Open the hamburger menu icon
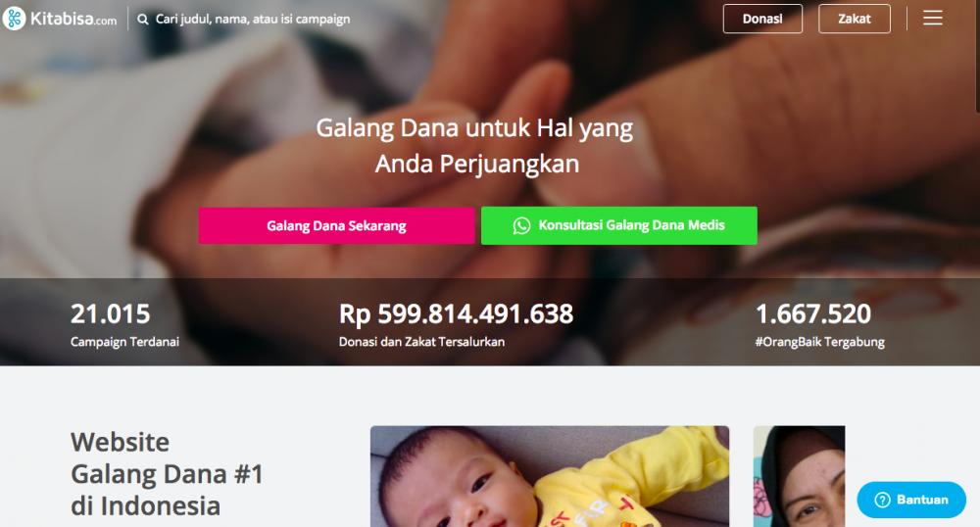980x527 pixels. [x=933, y=18]
